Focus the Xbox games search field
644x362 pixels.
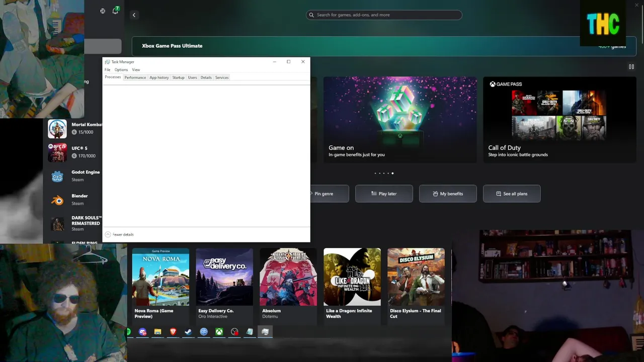384,15
